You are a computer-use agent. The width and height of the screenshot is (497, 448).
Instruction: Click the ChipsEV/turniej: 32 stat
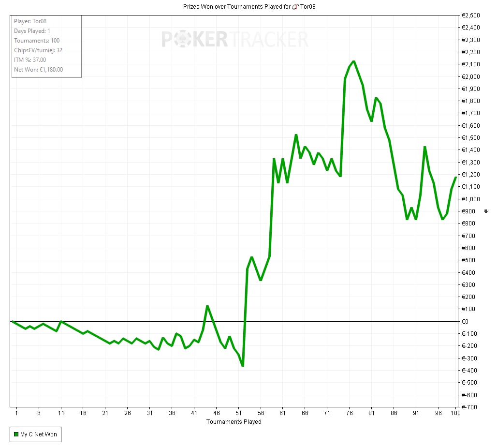click(x=38, y=50)
